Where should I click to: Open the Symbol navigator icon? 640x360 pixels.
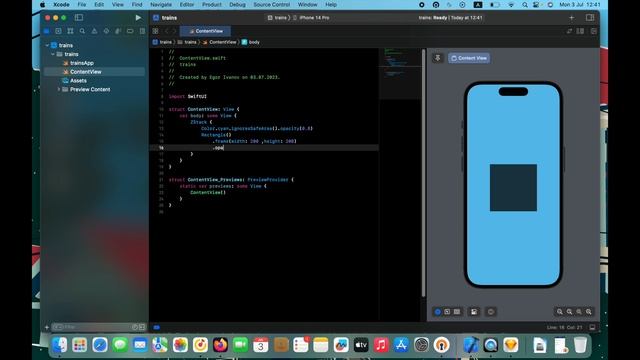tap(70, 31)
